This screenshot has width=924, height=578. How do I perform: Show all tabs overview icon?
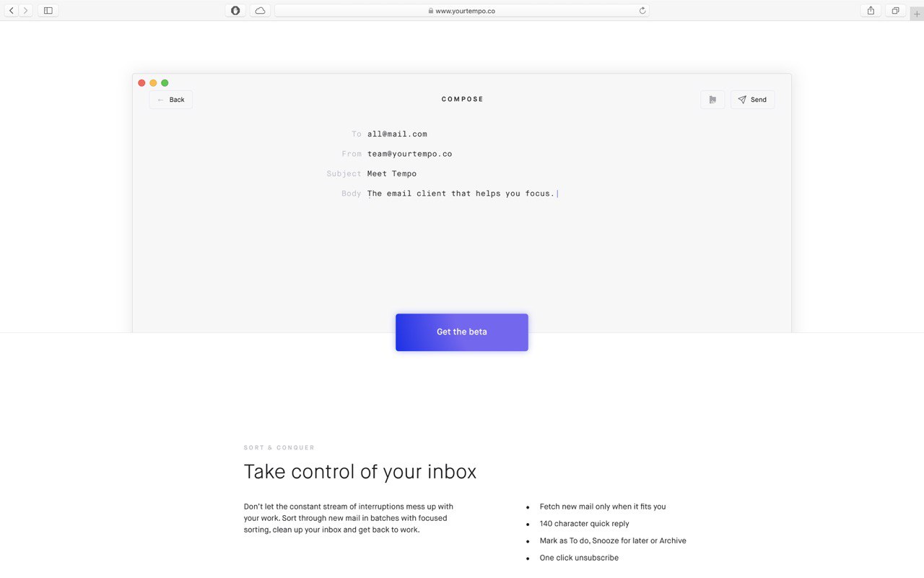tap(895, 11)
